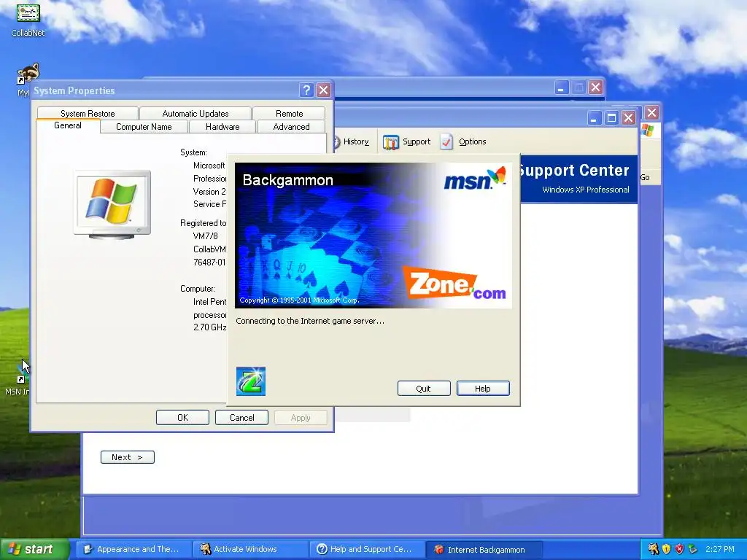Click the icon on the Appearance and Themes taskbar button
This screenshot has height=560, width=747.
(x=88, y=549)
